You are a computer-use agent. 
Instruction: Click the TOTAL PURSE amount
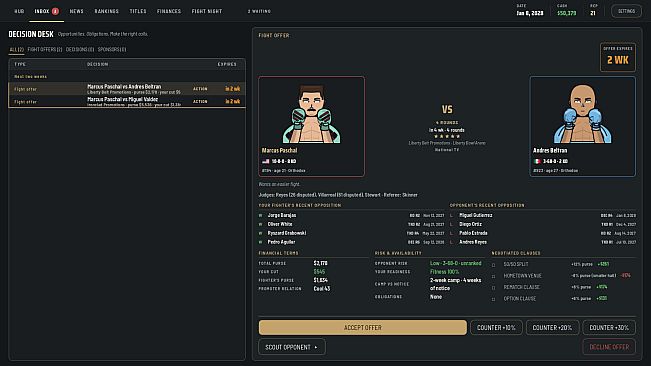coord(321,263)
